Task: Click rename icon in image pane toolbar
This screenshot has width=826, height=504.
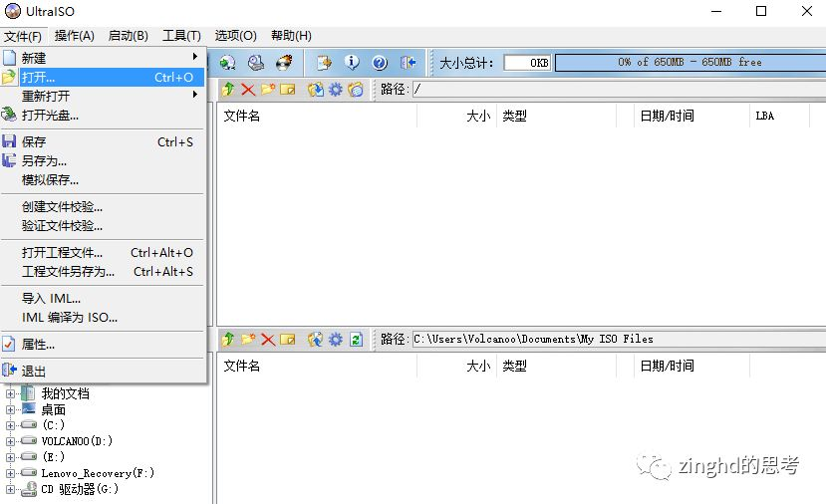Action: click(x=288, y=89)
